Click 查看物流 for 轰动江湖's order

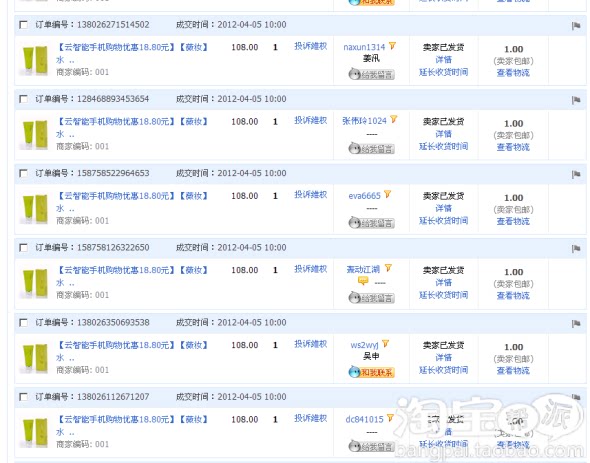pyautogui.click(x=513, y=295)
